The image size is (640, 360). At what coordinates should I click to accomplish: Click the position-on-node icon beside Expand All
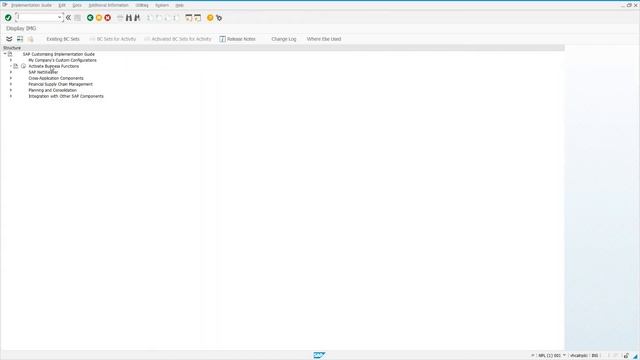click(20, 39)
